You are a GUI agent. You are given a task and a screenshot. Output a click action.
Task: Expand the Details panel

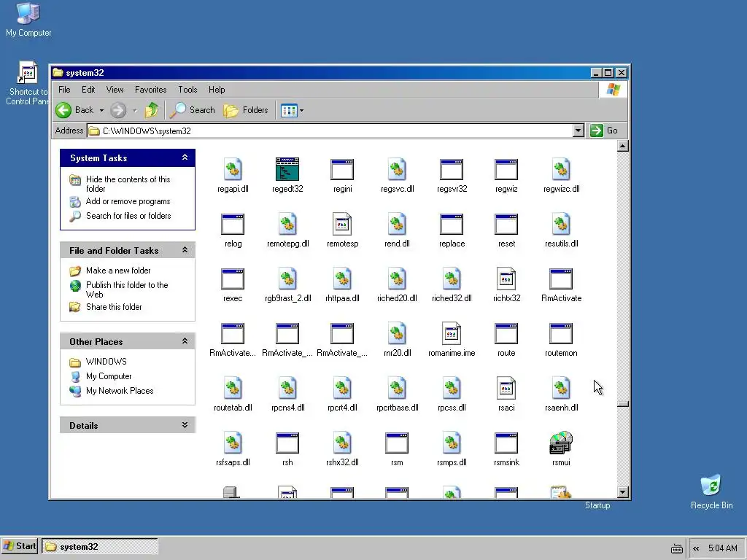click(x=185, y=425)
